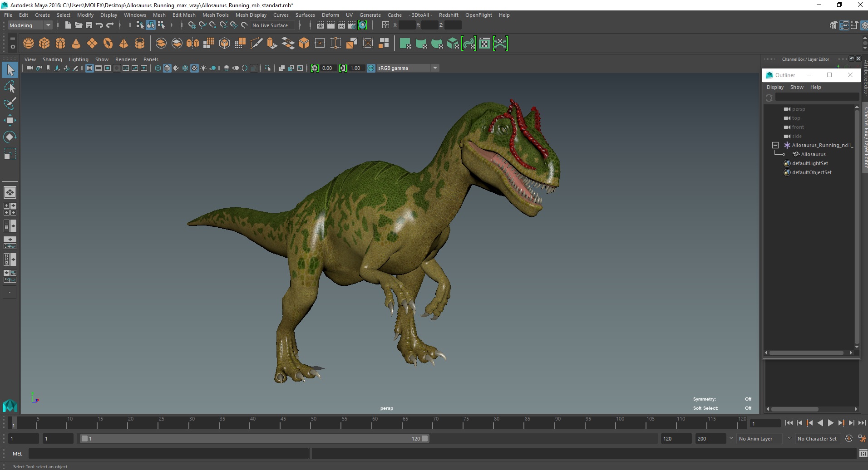Open the Modeling menu set dropdown
The width and height of the screenshot is (868, 470).
(x=30, y=25)
